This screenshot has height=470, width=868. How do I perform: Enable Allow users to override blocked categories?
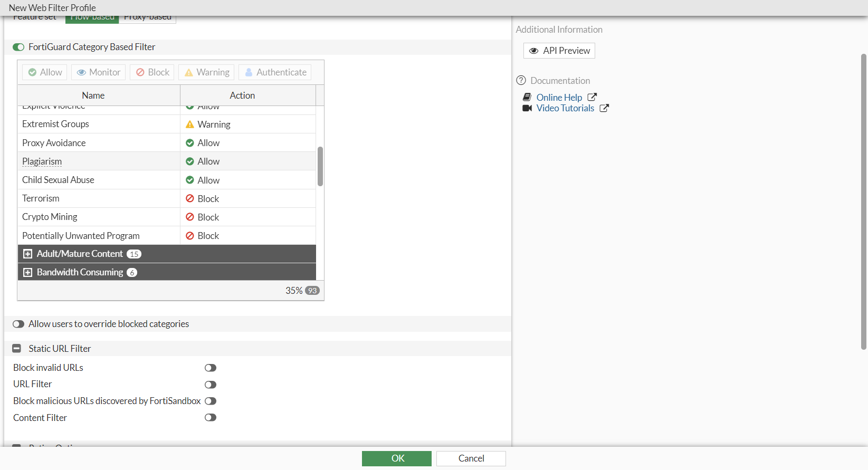point(18,324)
